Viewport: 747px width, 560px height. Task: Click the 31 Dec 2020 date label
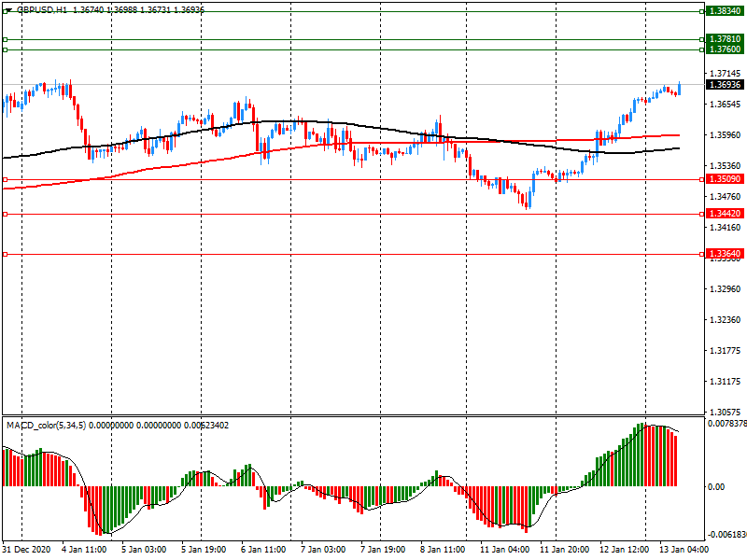[x=28, y=550]
